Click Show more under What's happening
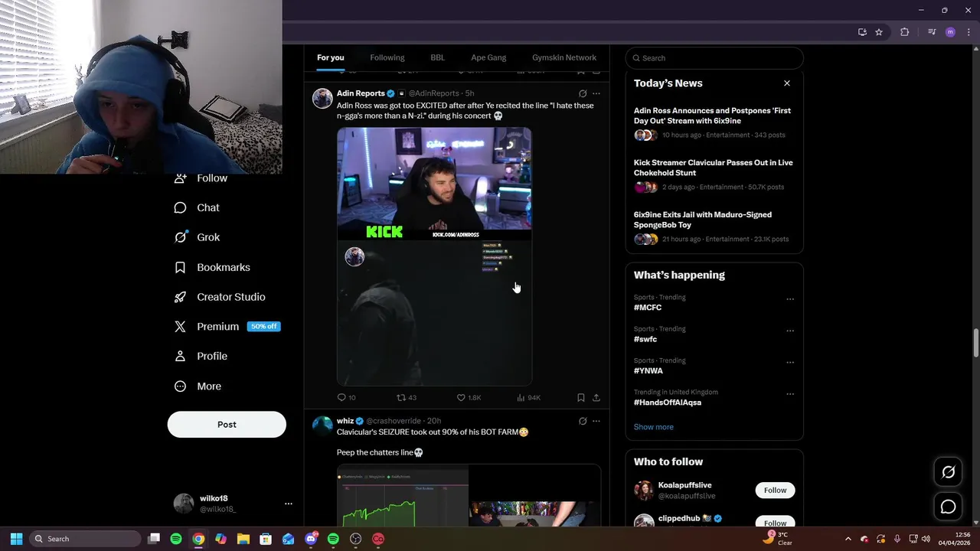The width and height of the screenshot is (980, 551). click(654, 427)
